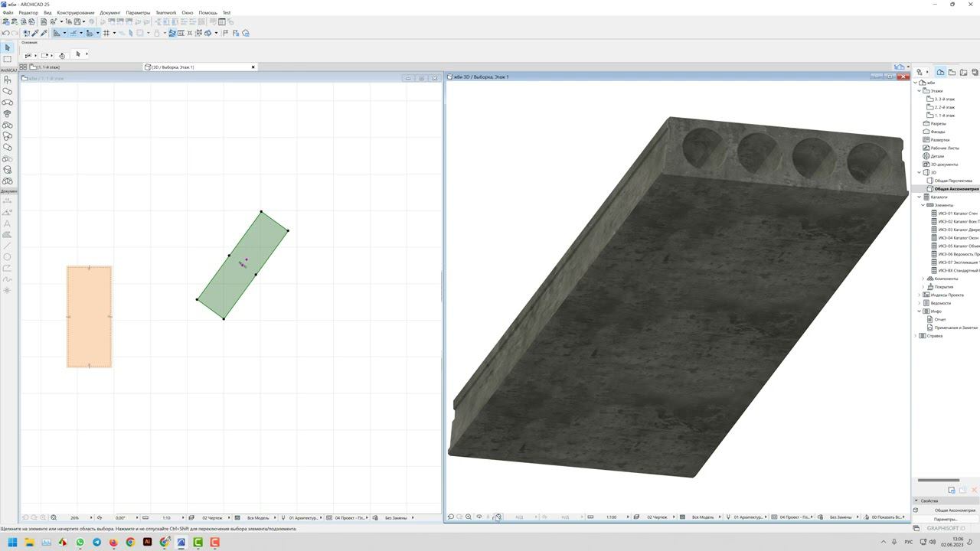Open the 3D window scale 1:100 option
Image resolution: width=980 pixels, height=551 pixels.
pos(612,517)
